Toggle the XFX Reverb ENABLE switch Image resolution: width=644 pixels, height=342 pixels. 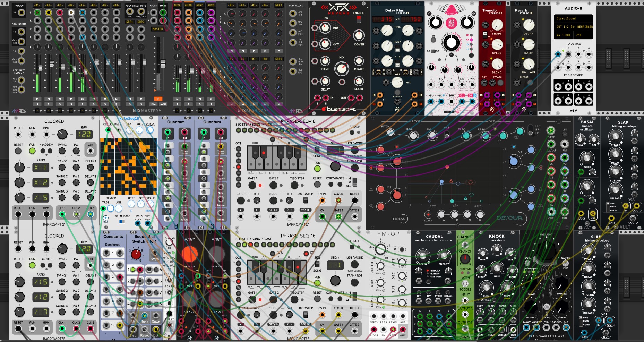(359, 19)
